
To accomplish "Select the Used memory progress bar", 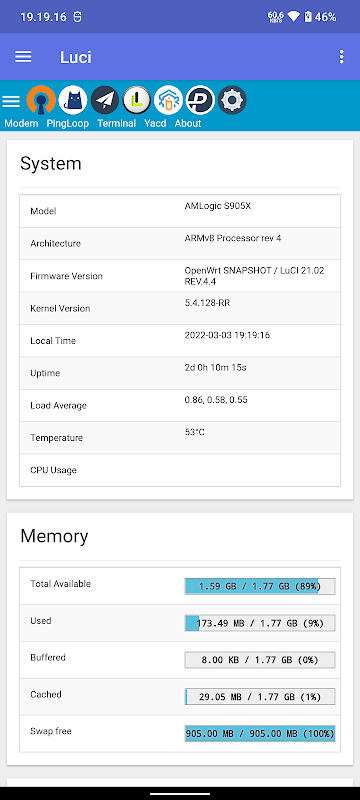I will (260, 623).
